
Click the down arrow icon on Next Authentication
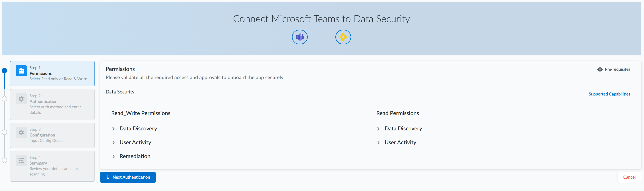[x=108, y=177]
